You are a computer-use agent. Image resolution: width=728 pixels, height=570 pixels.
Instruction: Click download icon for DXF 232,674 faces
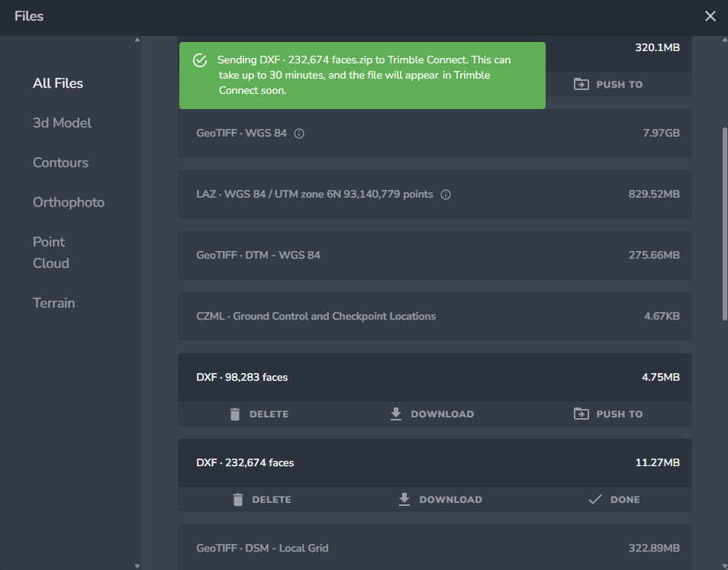coord(404,500)
